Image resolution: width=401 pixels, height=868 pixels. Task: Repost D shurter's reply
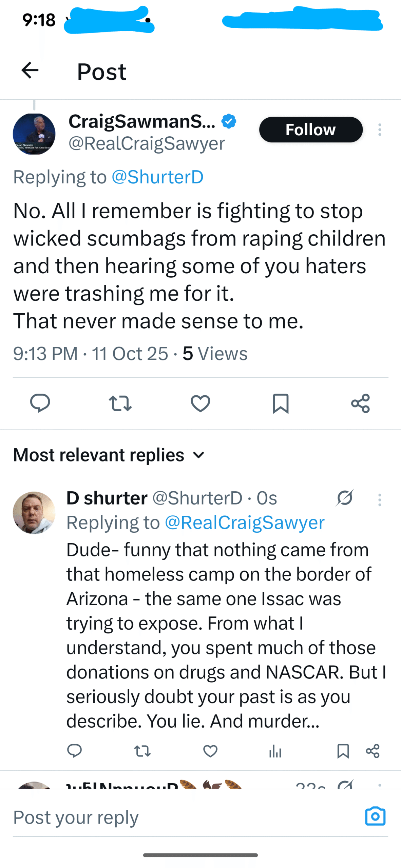tap(142, 751)
